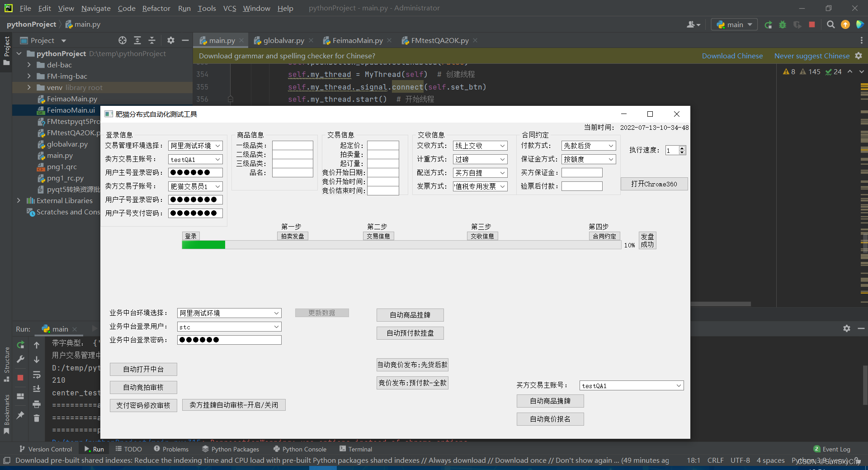Open Search Everywhere with the magnifier icon
The image size is (868, 470).
click(830, 24)
